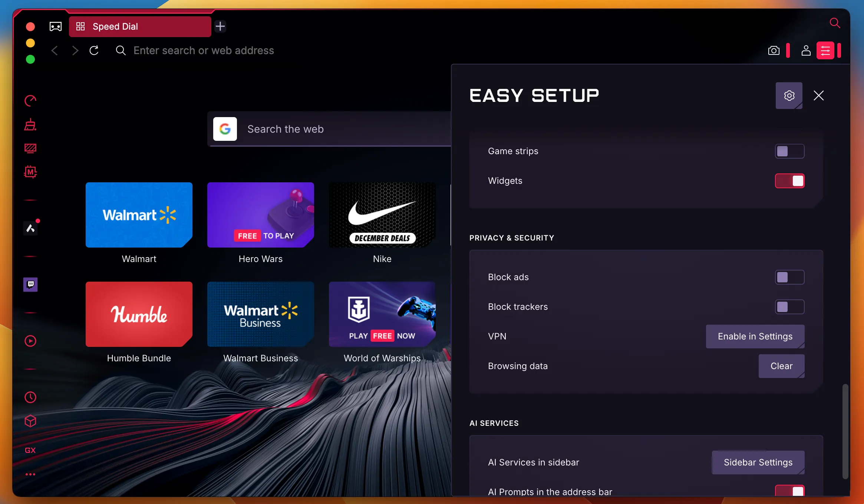The image size is (864, 504).
Task: Open the Twitch sidebar panel
Action: click(x=30, y=285)
